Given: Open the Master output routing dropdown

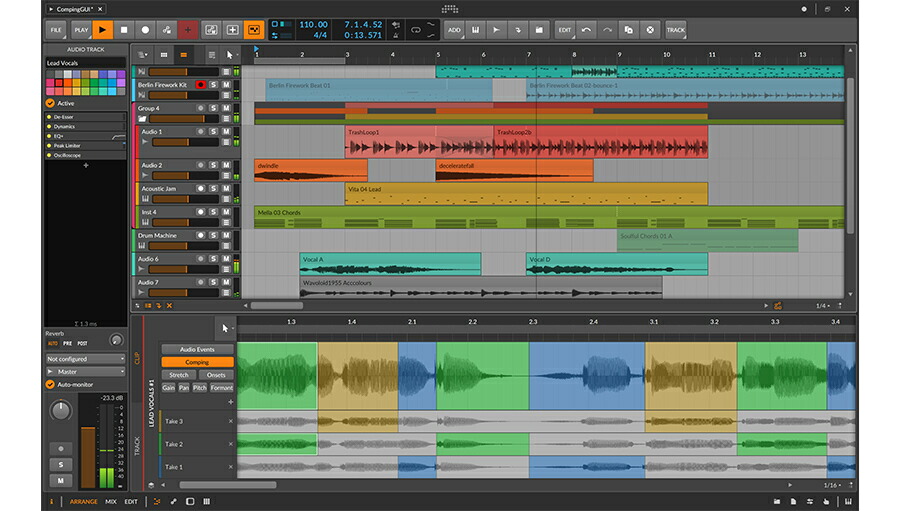Looking at the screenshot, I should [x=86, y=371].
